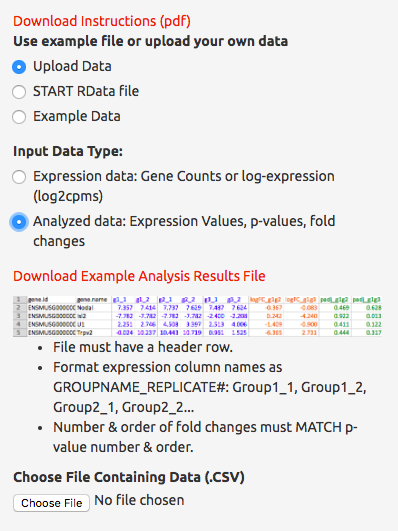
Task: Select the Analyzed data radio button
Action: (x=19, y=222)
